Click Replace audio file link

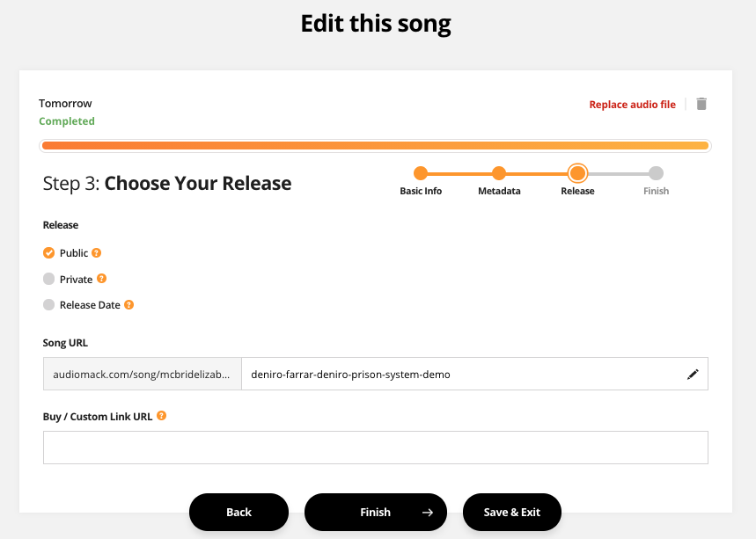(632, 105)
